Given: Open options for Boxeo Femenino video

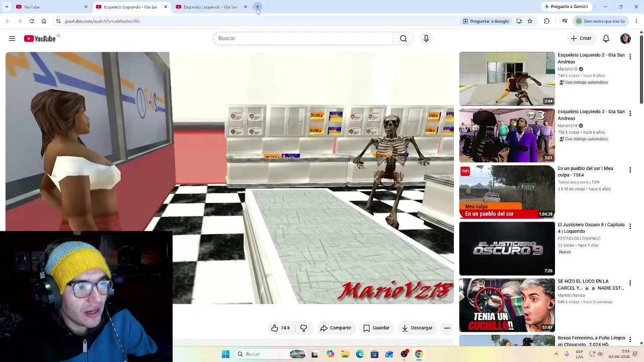Looking at the screenshot, I should 630,340.
